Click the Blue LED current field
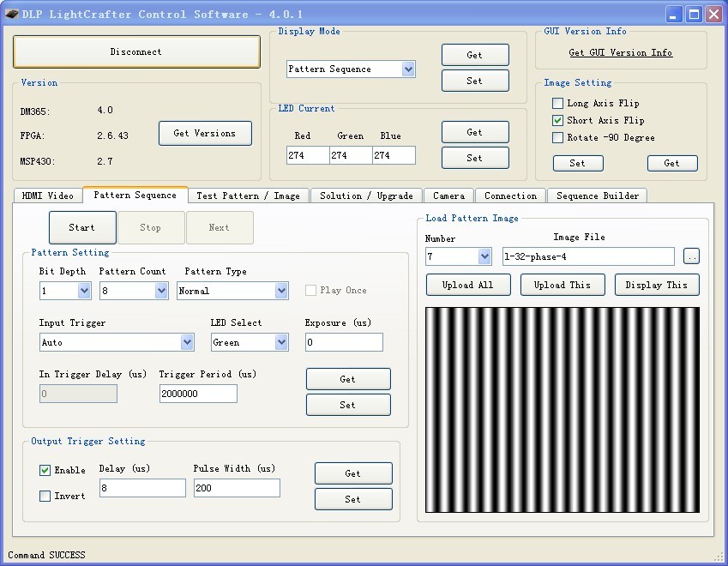728x566 pixels. click(x=394, y=155)
